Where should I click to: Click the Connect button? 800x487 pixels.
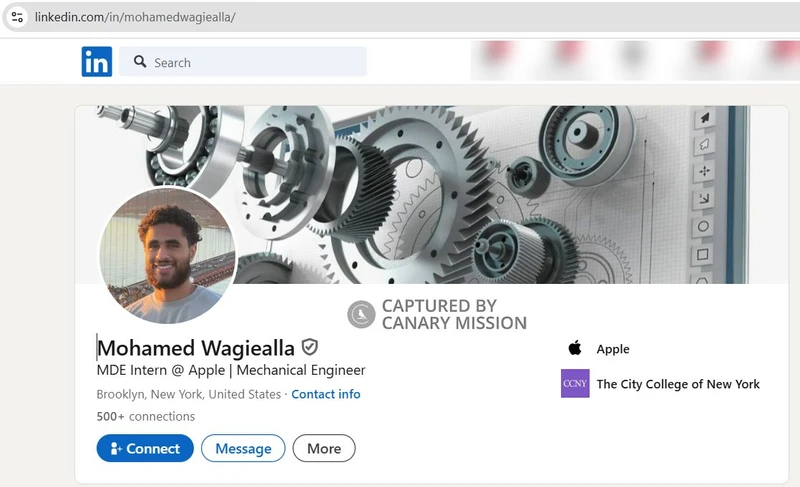(145, 448)
